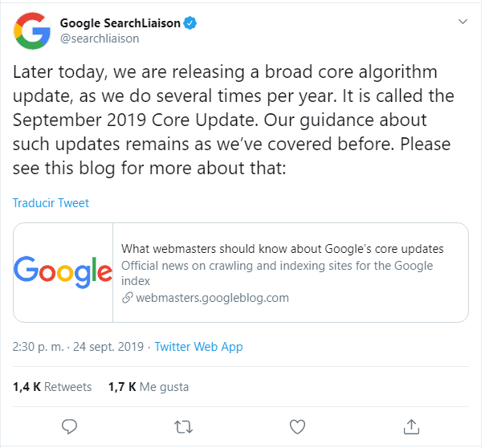485x448 pixels.
Task: Open the @searchliaison handle
Action: (x=100, y=39)
